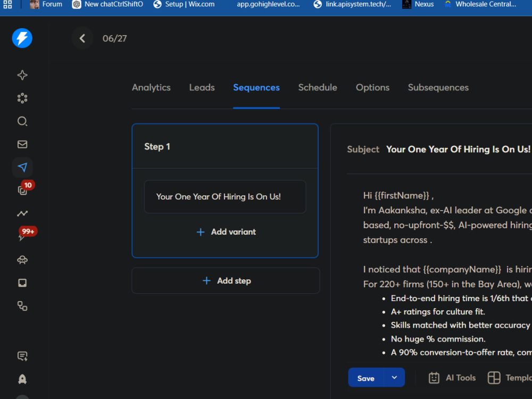This screenshot has width=532, height=399.
Task: Click the Add step button
Action: 226,280
